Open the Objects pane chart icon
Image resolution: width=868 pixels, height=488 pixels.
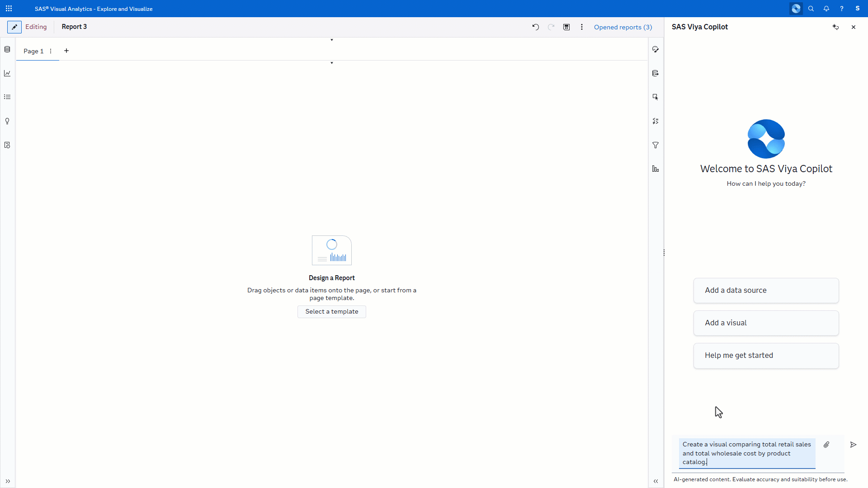click(7, 73)
